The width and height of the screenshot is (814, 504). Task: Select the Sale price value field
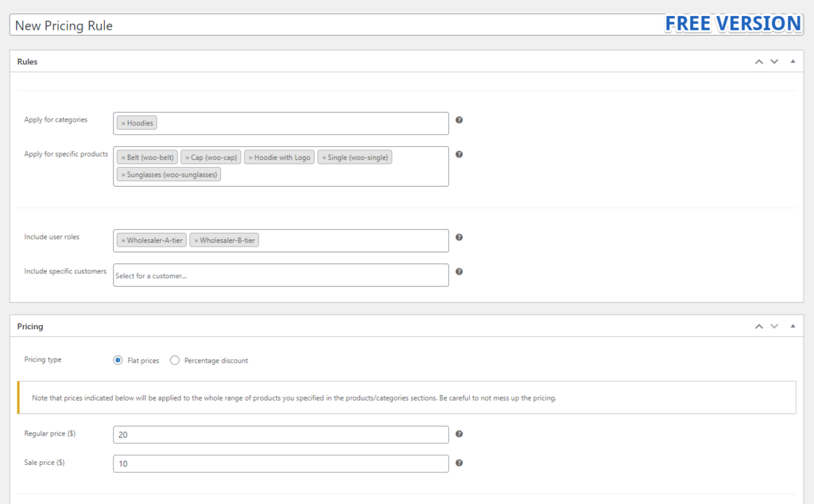280,463
